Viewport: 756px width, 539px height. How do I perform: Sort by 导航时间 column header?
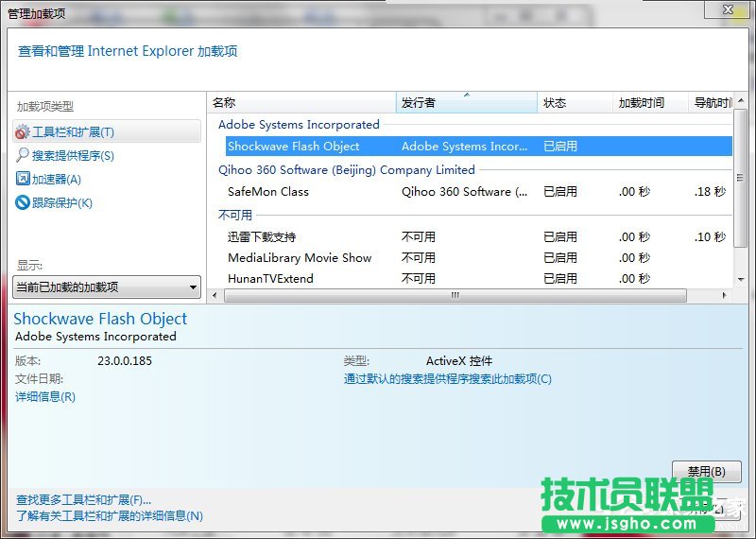(x=711, y=102)
